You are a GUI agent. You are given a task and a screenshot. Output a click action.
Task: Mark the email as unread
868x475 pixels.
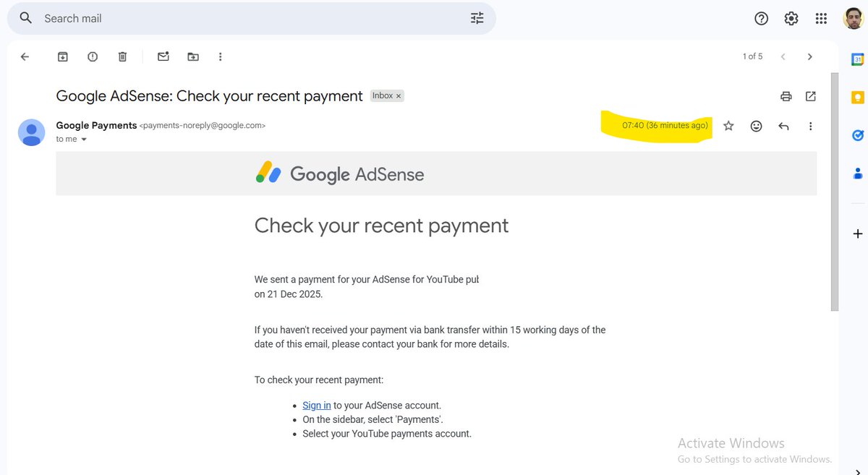coord(163,56)
